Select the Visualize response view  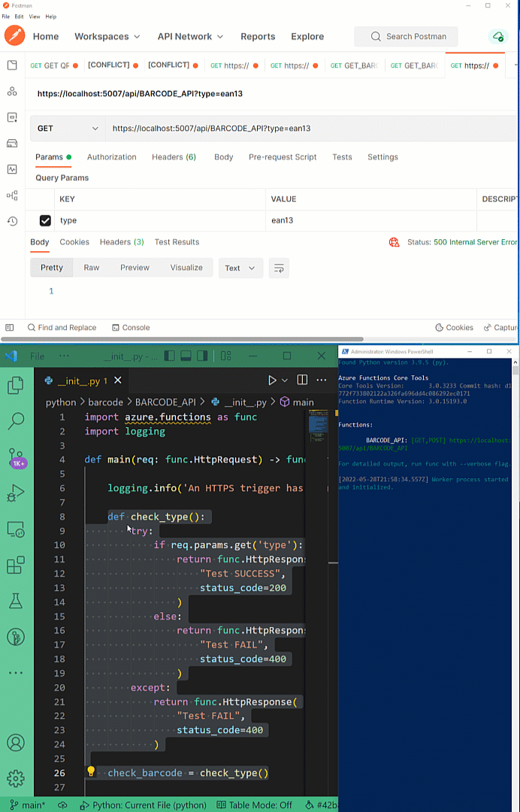click(x=186, y=268)
